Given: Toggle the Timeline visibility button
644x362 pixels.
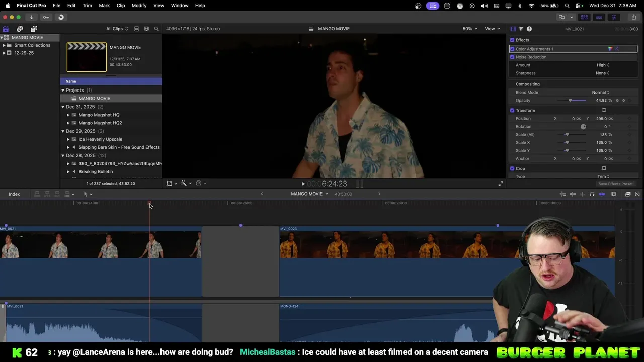Looking at the screenshot, I should (x=599, y=17).
